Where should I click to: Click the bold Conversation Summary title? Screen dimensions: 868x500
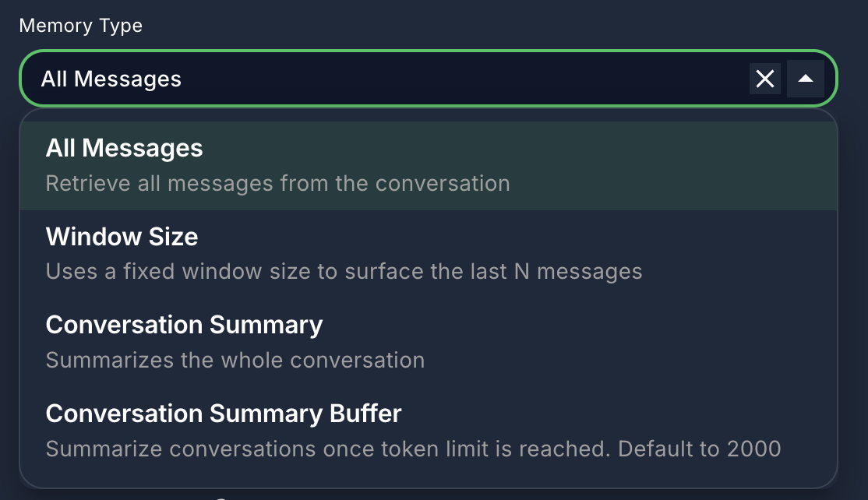184,325
